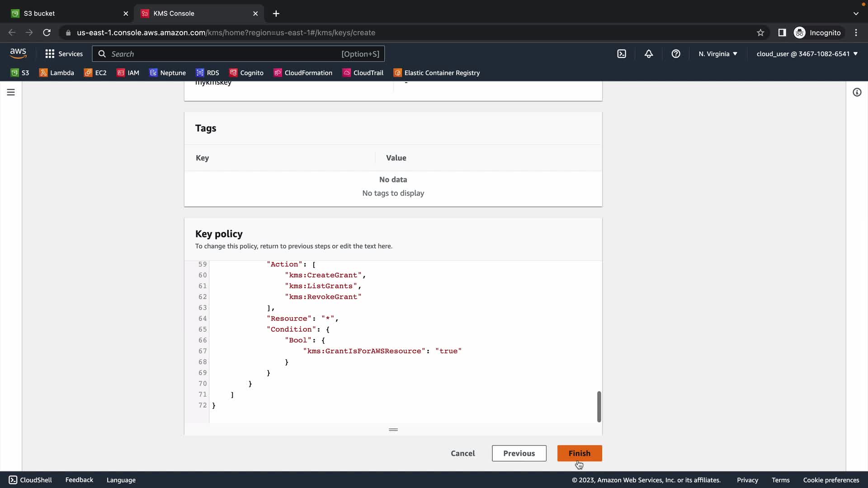The height and width of the screenshot is (488, 868).
Task: Open CloudShell icon in top navigation bar
Action: click(622, 54)
